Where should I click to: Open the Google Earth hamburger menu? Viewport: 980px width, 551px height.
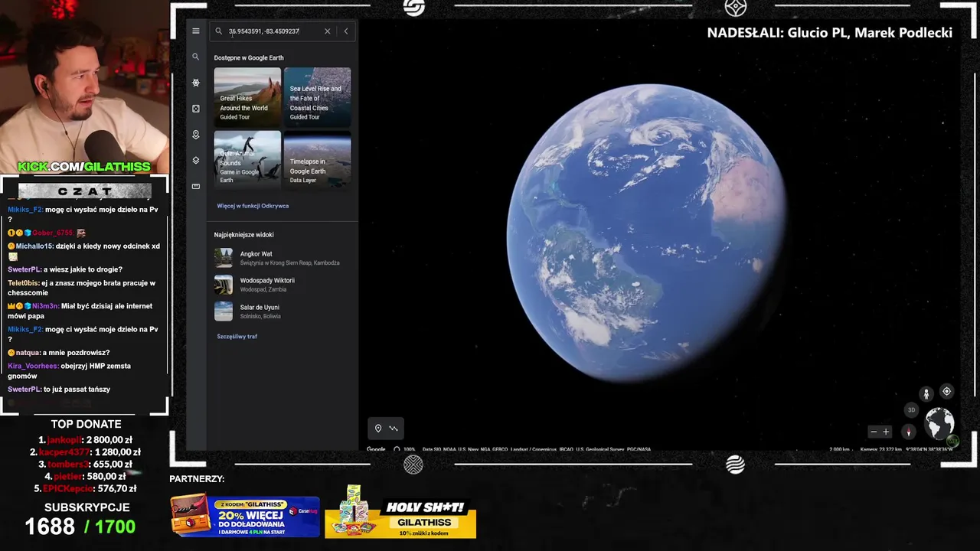point(196,31)
